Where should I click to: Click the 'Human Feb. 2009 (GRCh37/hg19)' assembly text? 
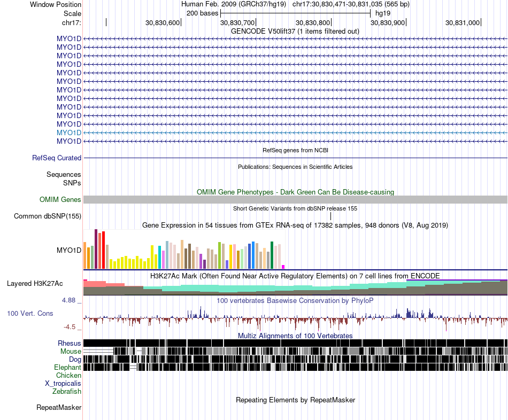click(234, 4)
